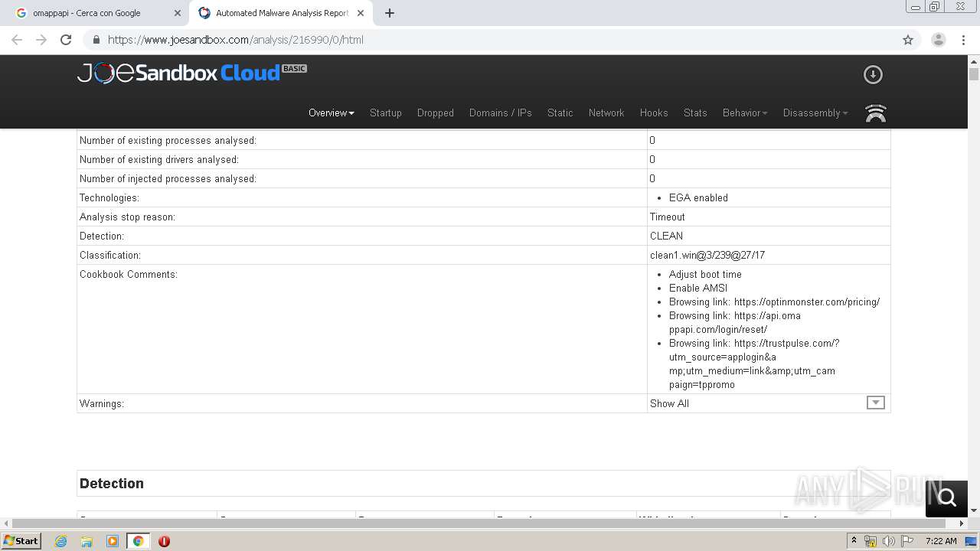Click the network tray icon
The image size is (980, 551).
click(x=871, y=541)
